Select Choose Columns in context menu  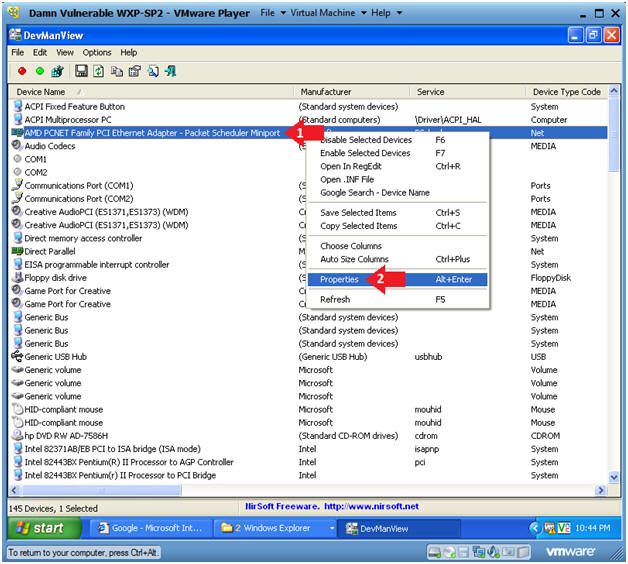(397, 246)
